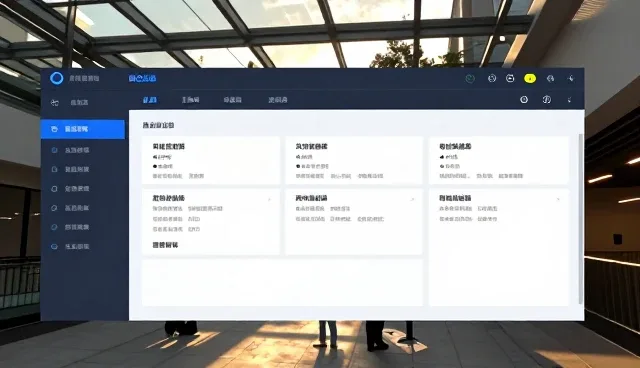Open the top-left card in first row
Image resolution: width=640 pixels, height=368 pixels.
click(x=211, y=160)
